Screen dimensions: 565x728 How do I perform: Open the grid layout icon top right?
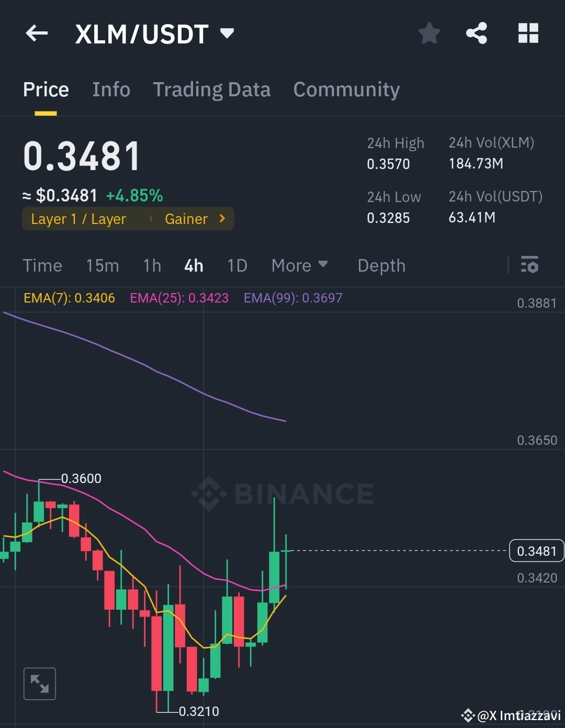coord(528,32)
